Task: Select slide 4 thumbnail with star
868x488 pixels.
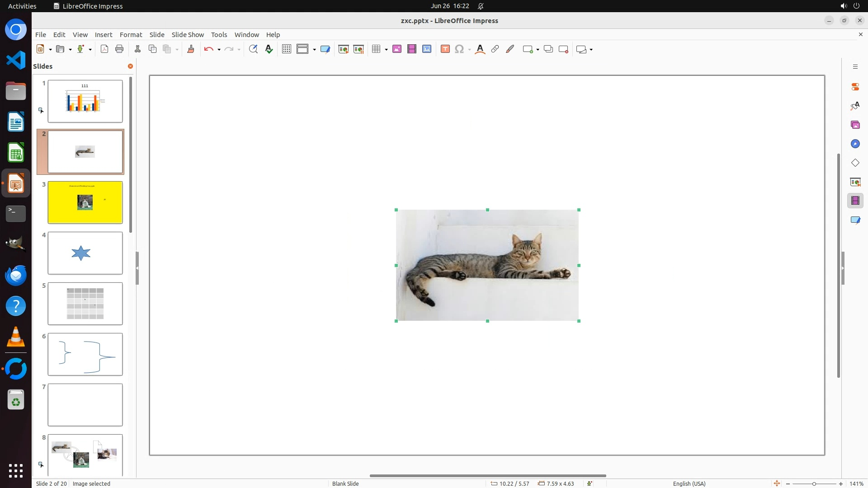Action: click(85, 253)
